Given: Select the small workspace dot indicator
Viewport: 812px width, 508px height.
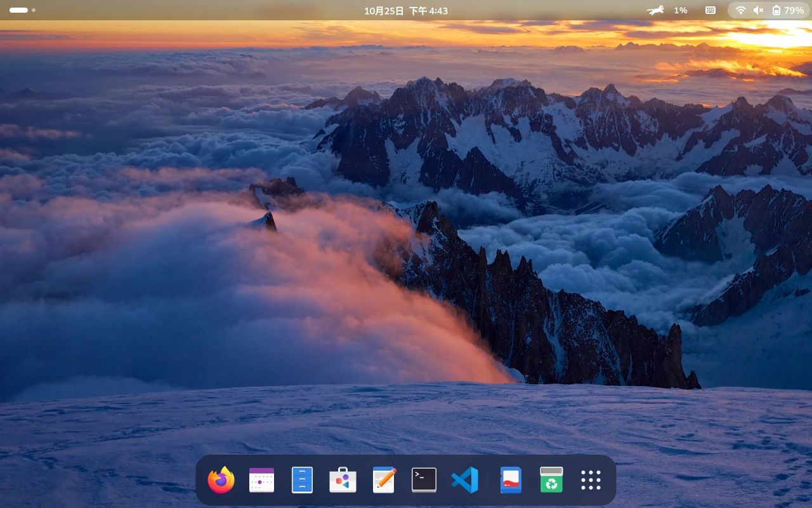Looking at the screenshot, I should [34, 10].
